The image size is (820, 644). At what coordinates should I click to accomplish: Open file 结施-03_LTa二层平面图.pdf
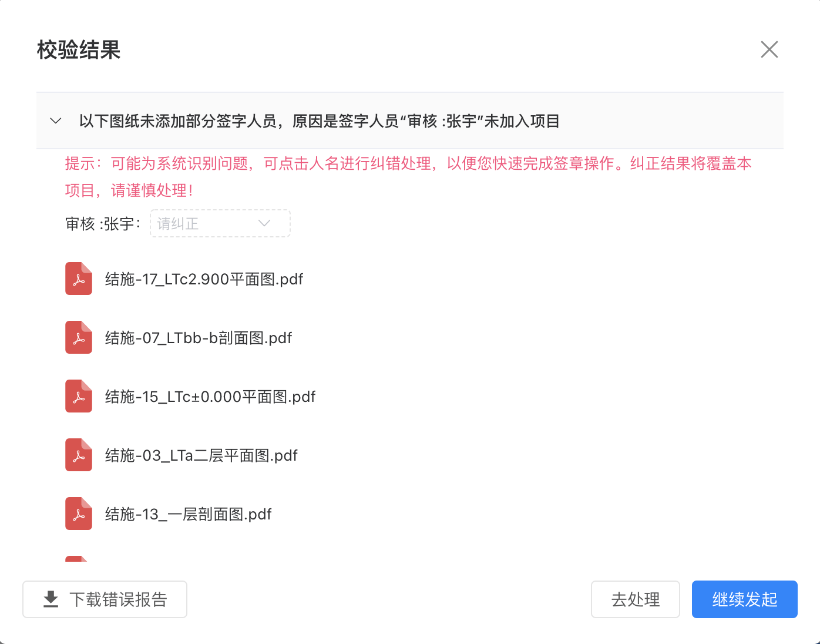point(201,455)
